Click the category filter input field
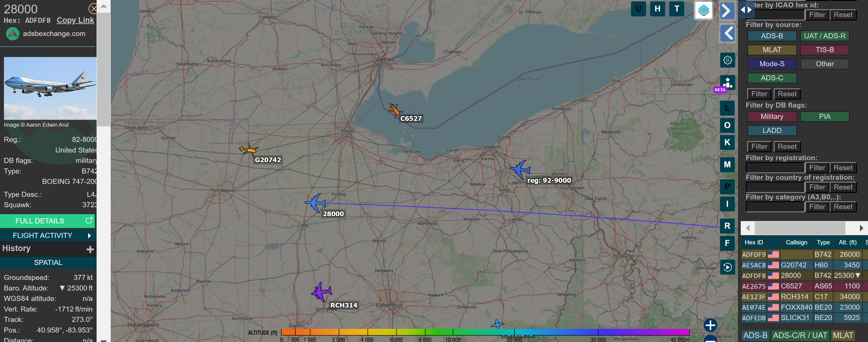Image resolution: width=868 pixels, height=342 pixels. (775, 207)
